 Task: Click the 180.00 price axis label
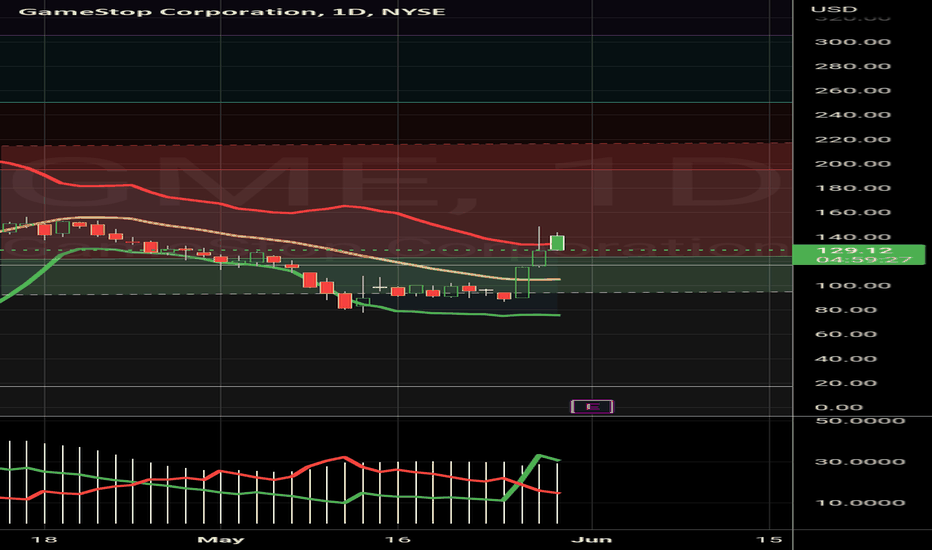pyautogui.click(x=852, y=188)
